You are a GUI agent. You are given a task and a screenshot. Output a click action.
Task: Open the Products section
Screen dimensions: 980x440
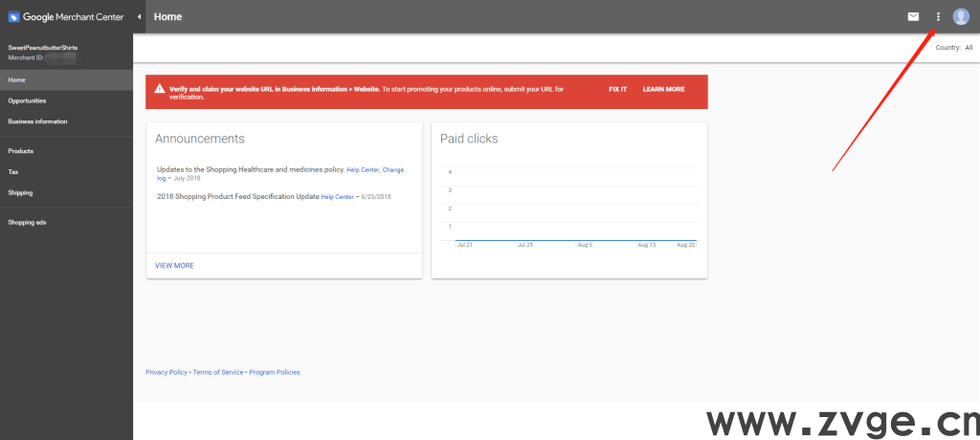point(21,151)
